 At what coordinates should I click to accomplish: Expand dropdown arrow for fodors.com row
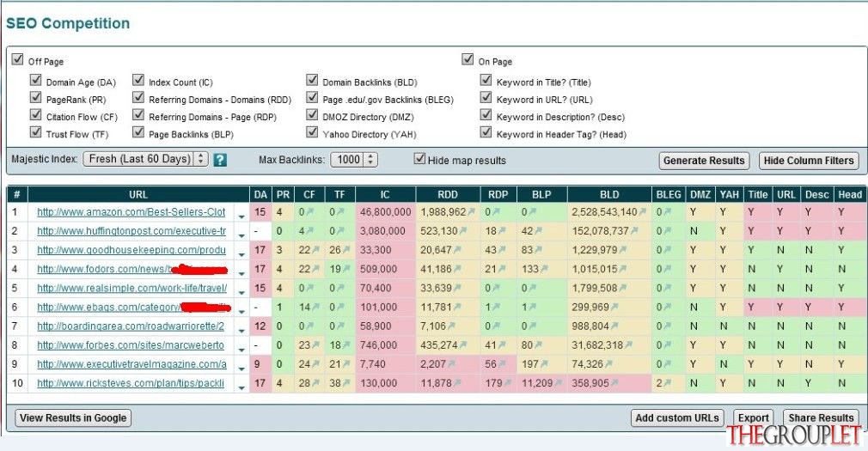241,273
